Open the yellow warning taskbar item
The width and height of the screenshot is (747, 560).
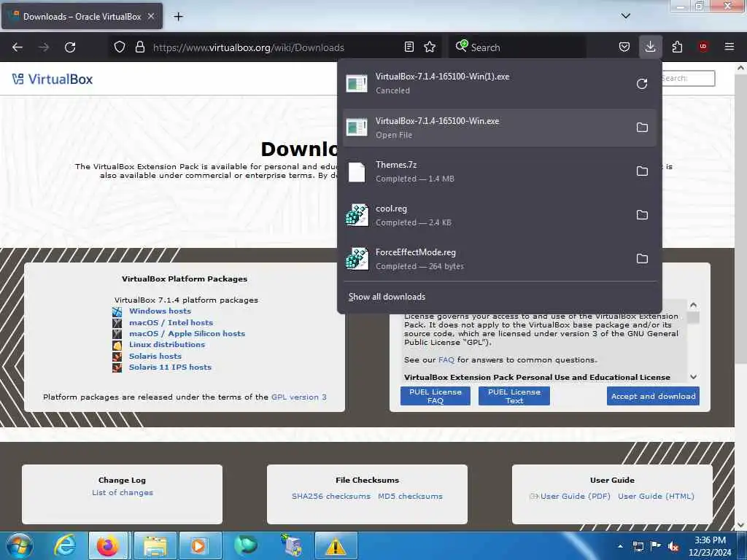[336, 545]
